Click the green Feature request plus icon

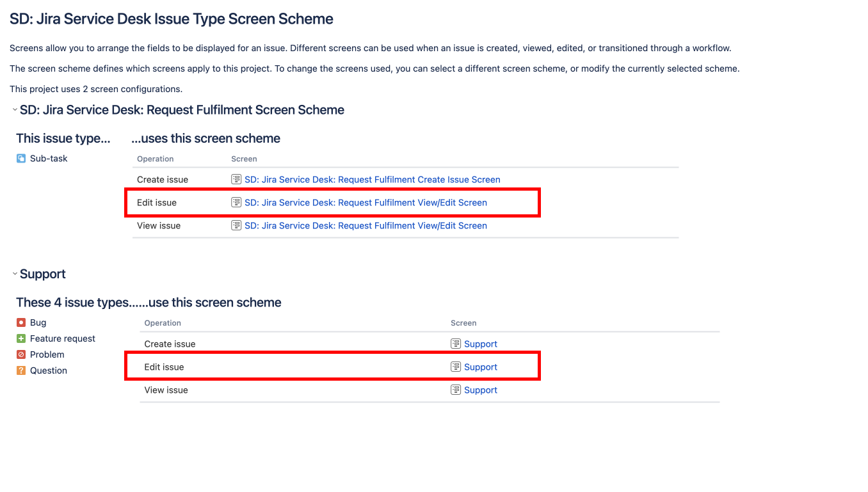click(21, 339)
